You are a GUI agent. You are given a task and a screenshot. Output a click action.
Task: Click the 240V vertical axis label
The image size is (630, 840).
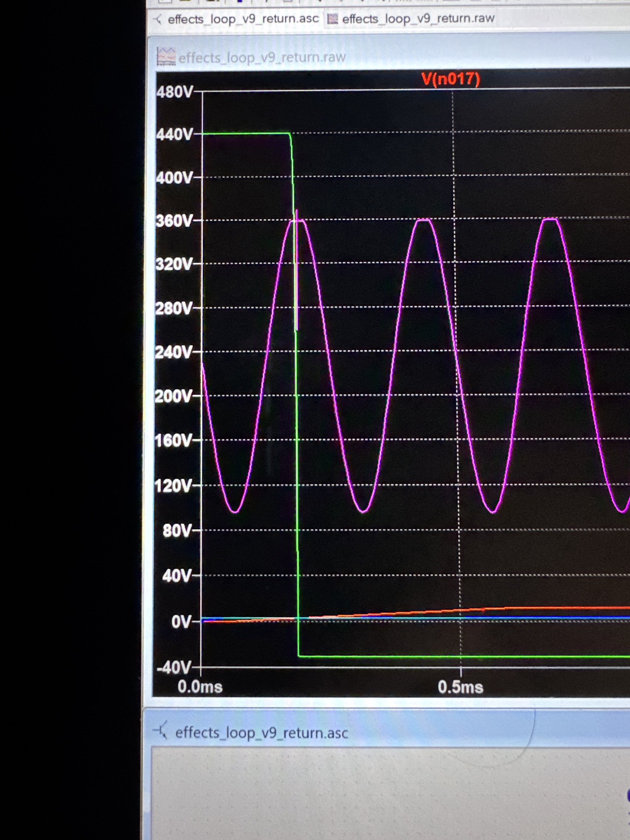174,352
